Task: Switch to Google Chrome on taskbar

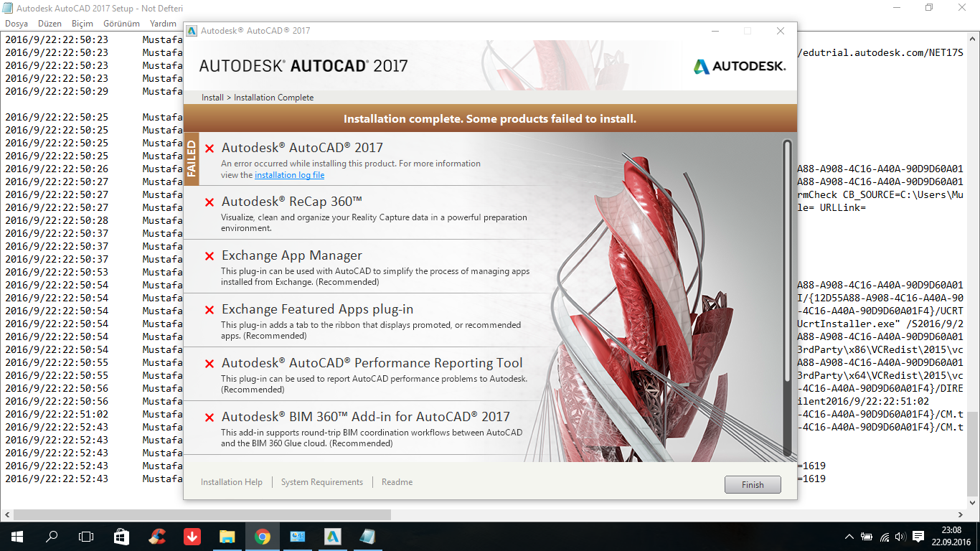Action: [262, 537]
